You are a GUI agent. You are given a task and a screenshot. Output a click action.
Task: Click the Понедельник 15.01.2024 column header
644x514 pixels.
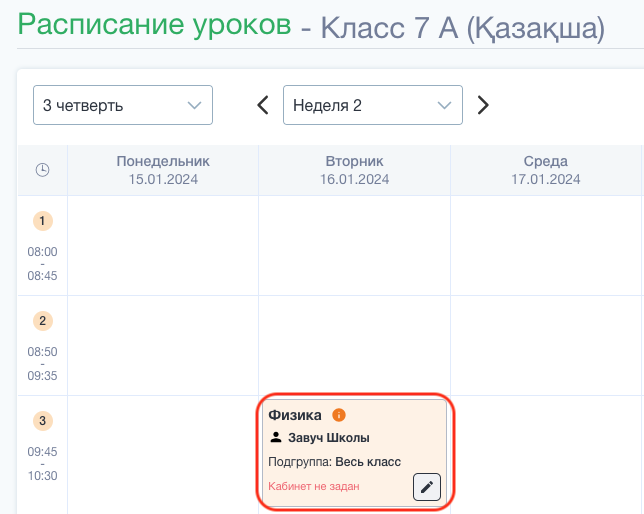(x=163, y=170)
